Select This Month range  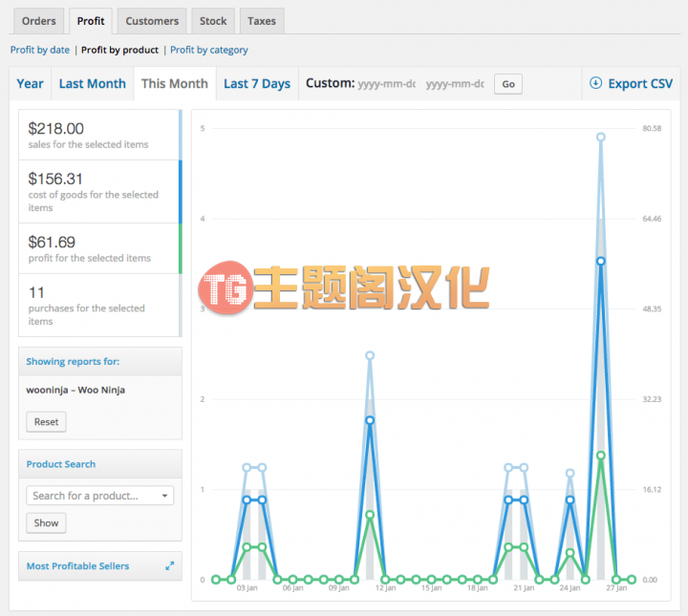(x=175, y=84)
